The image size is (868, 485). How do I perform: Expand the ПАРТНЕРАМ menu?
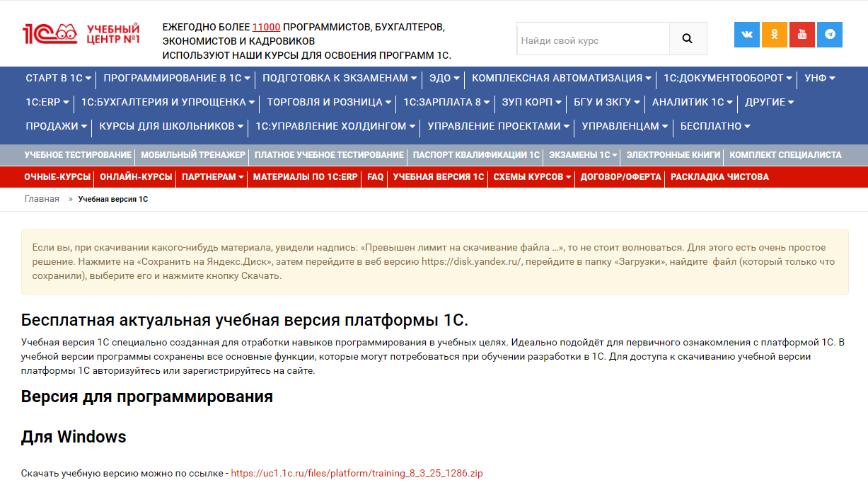pyautogui.click(x=213, y=177)
